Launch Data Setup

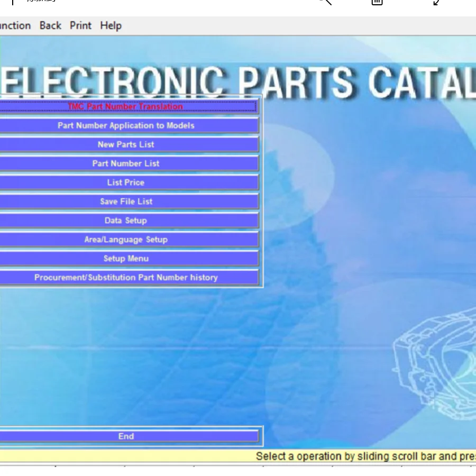click(x=126, y=221)
